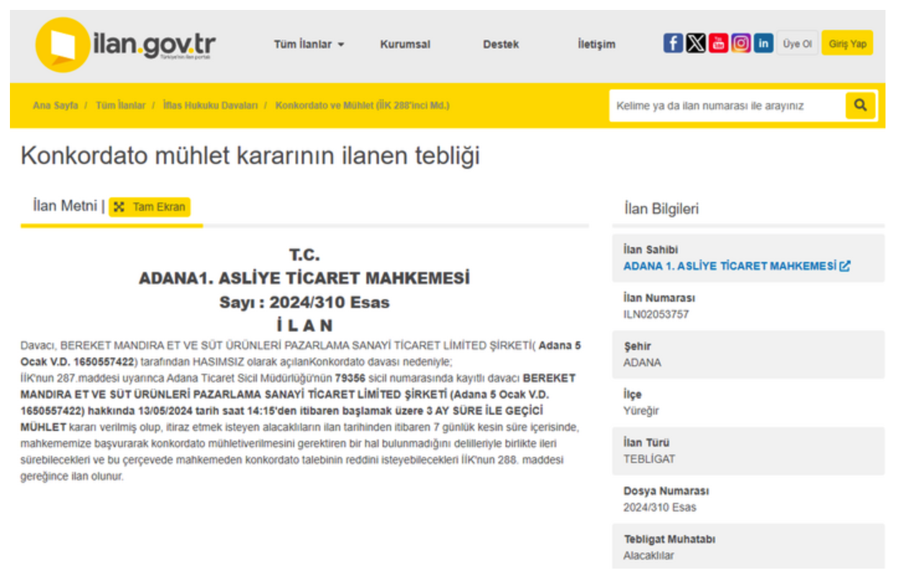Select the Instagram icon
This screenshot has height=586, width=924.
tap(740, 43)
